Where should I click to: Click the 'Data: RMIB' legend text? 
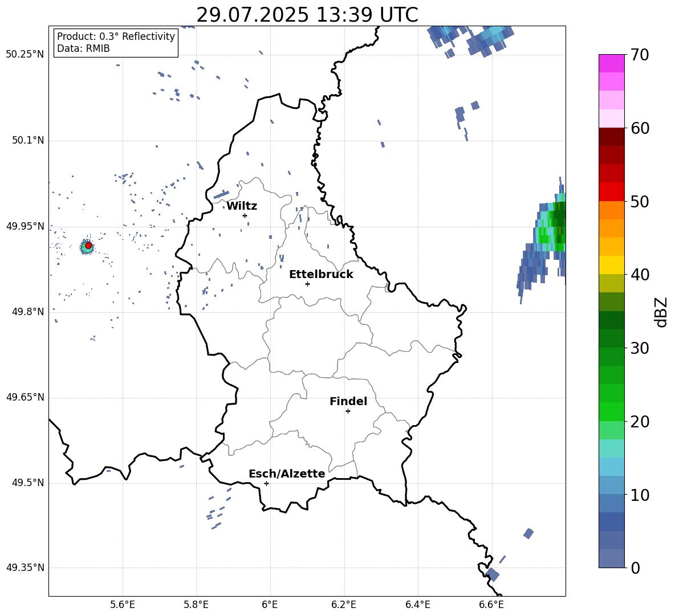click(83, 48)
